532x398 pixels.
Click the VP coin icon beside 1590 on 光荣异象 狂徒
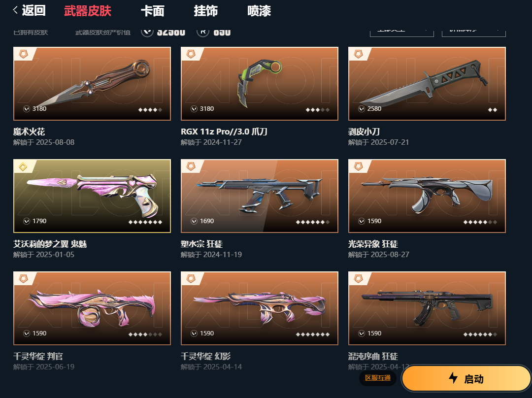point(362,221)
